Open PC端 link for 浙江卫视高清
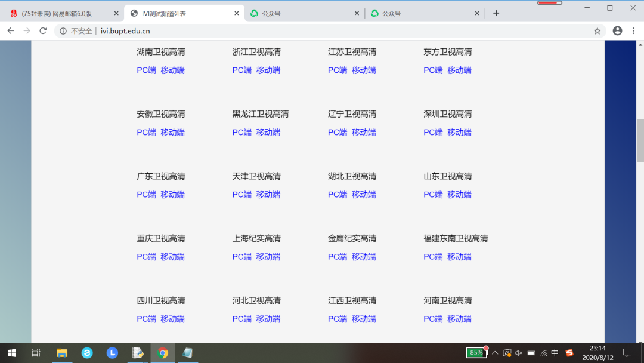The width and height of the screenshot is (644, 363). point(242,70)
